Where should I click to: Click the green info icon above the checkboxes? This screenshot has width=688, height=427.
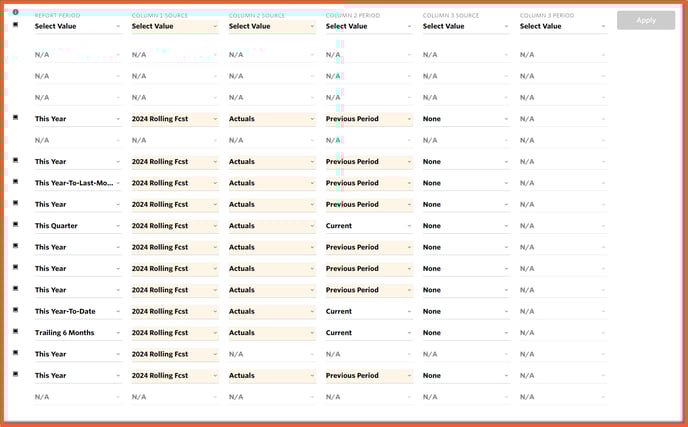pos(15,12)
